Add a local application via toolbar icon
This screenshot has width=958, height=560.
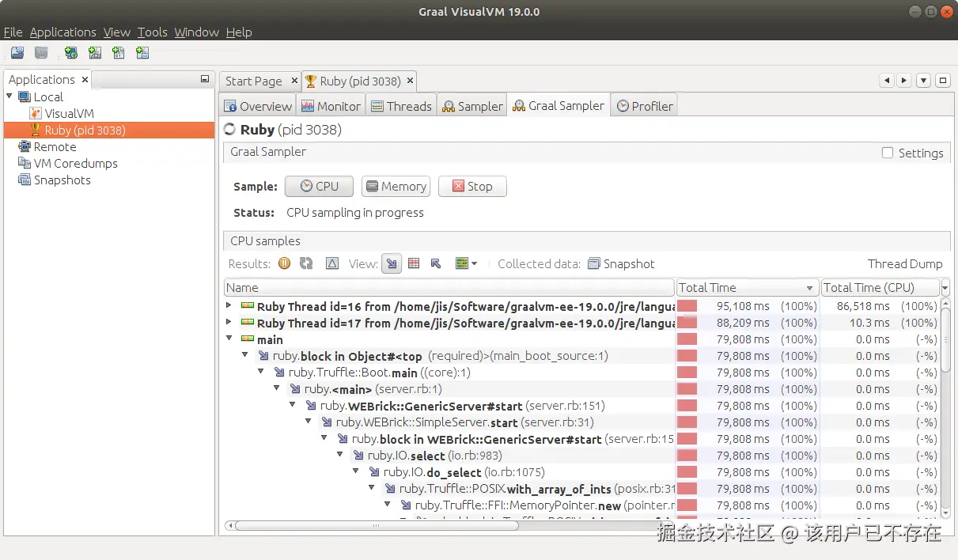point(71,53)
